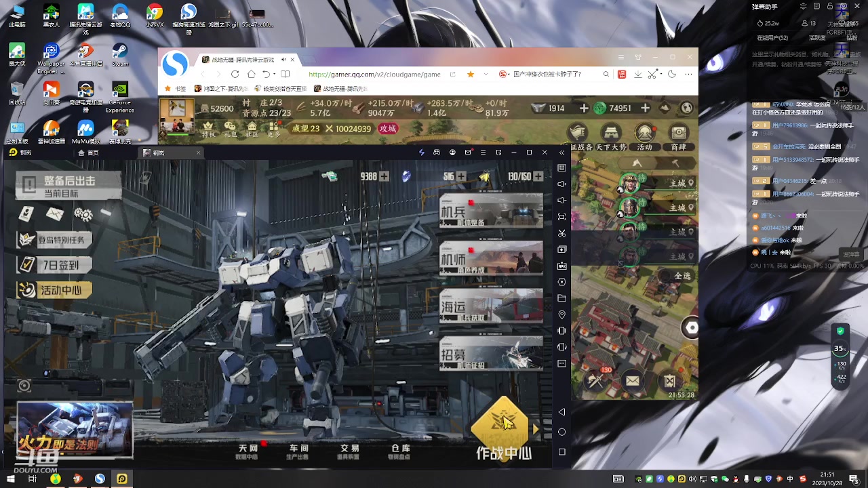This screenshot has height=488, width=868.
Task: Open the 登岛特别任务 special mission entry
Action: point(54,239)
